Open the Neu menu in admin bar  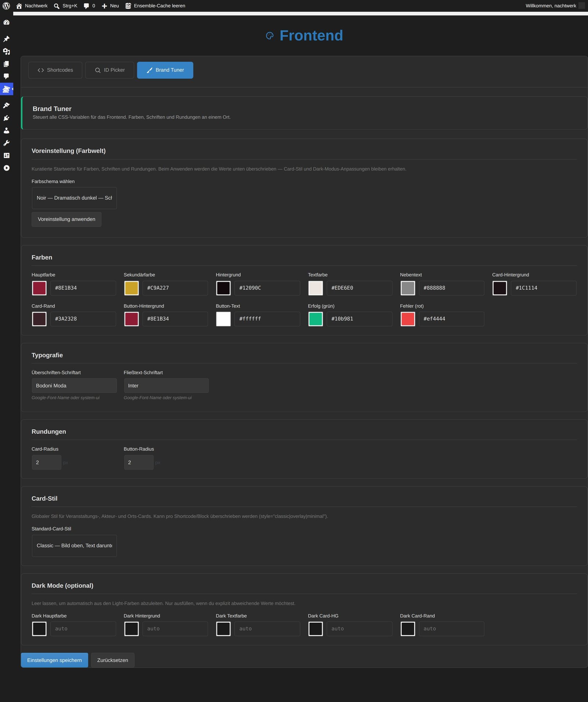110,6
